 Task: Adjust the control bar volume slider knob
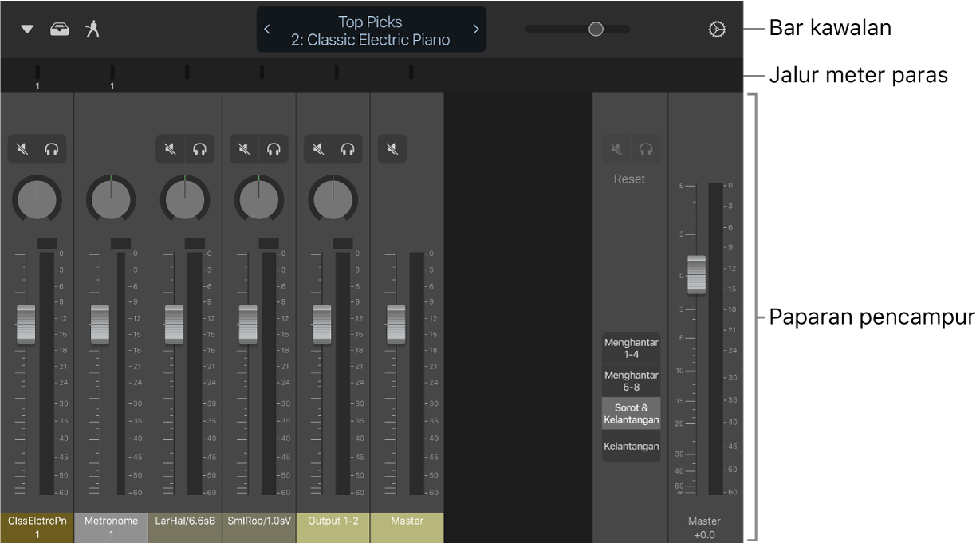point(596,30)
